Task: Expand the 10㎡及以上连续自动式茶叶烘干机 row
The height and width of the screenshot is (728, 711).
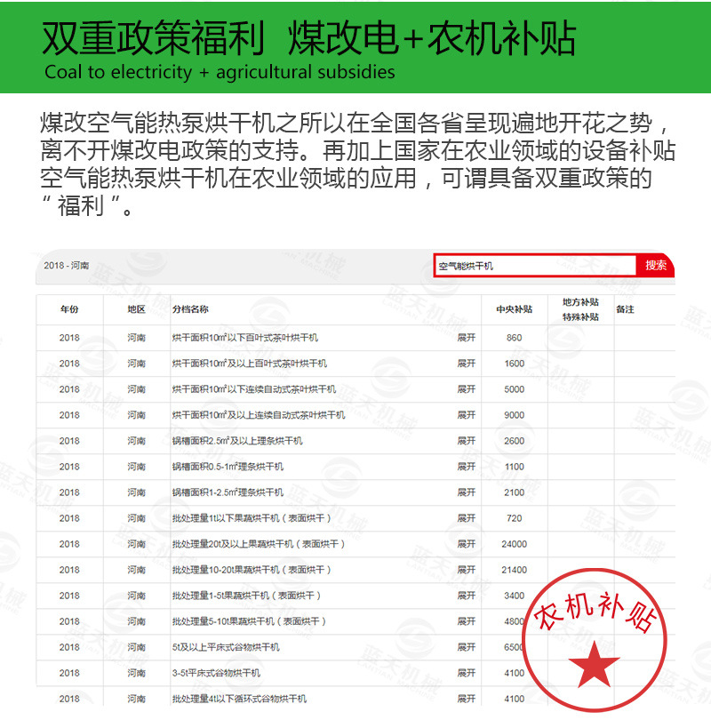Action: click(467, 415)
